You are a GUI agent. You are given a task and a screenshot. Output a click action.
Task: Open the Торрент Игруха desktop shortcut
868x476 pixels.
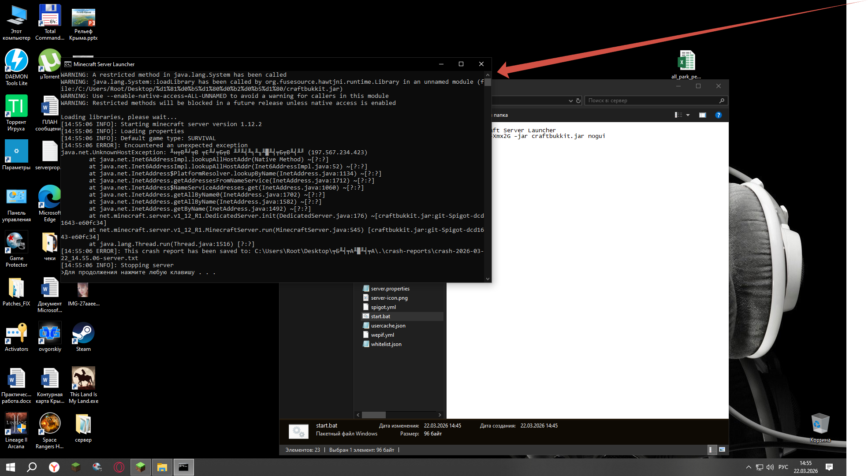click(16, 113)
